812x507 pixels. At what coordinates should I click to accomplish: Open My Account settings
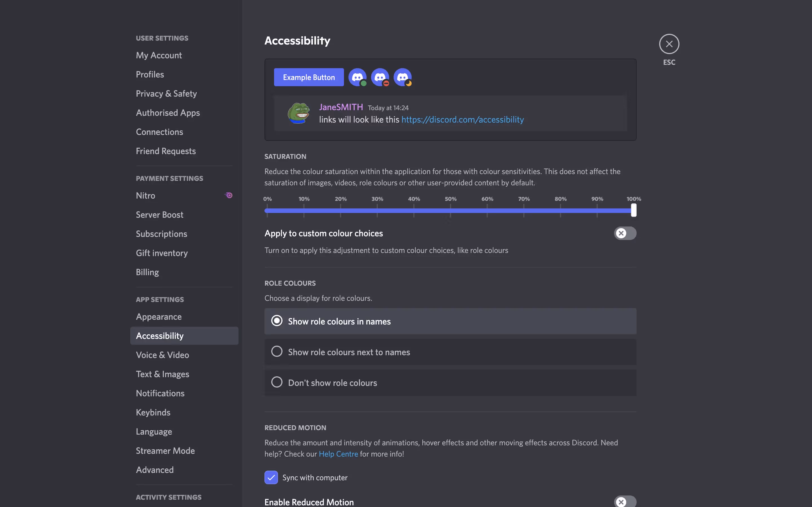click(159, 55)
